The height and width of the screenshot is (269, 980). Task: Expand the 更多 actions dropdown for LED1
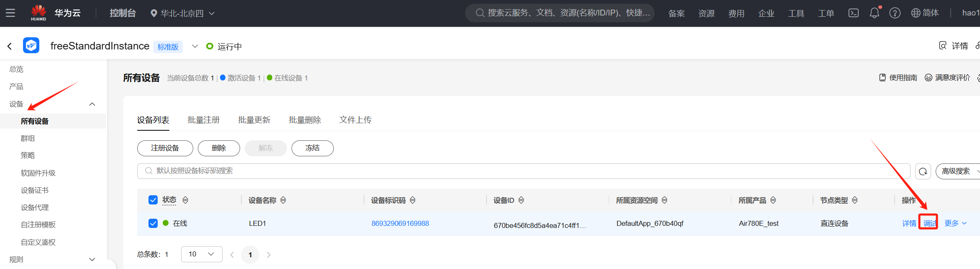click(956, 223)
